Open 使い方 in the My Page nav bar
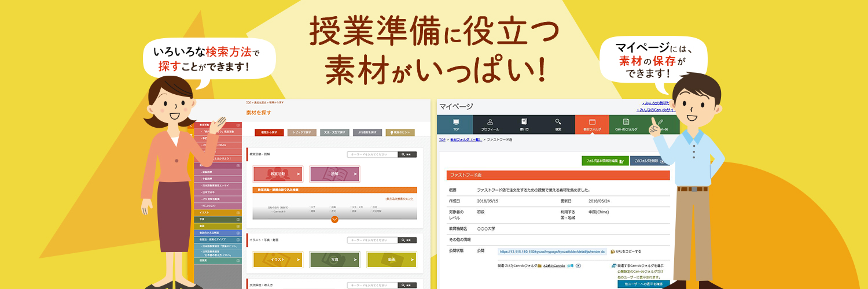Image resolution: width=868 pixels, height=289 pixels. pos(524,125)
